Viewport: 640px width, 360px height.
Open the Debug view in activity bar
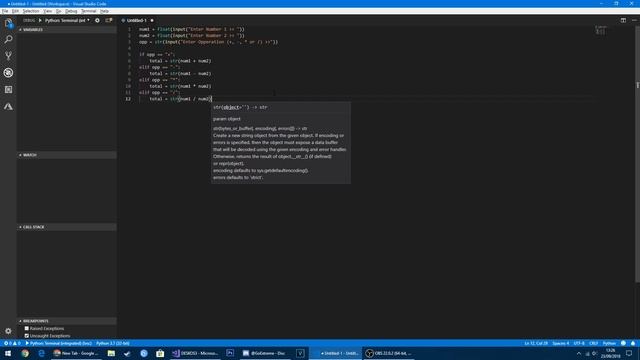tap(8, 73)
